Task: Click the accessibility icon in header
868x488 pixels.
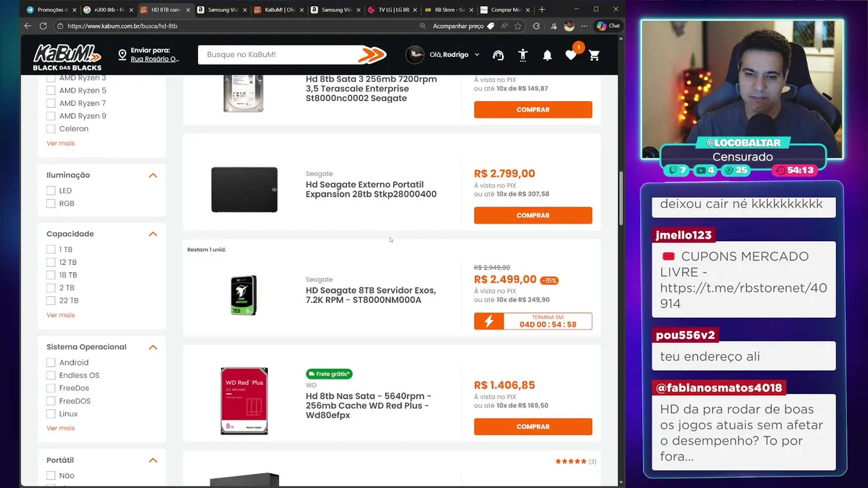Action: [x=523, y=56]
